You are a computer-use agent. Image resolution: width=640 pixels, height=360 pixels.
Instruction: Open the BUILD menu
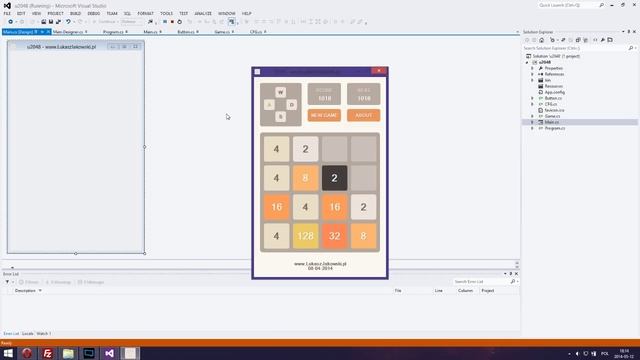76,13
